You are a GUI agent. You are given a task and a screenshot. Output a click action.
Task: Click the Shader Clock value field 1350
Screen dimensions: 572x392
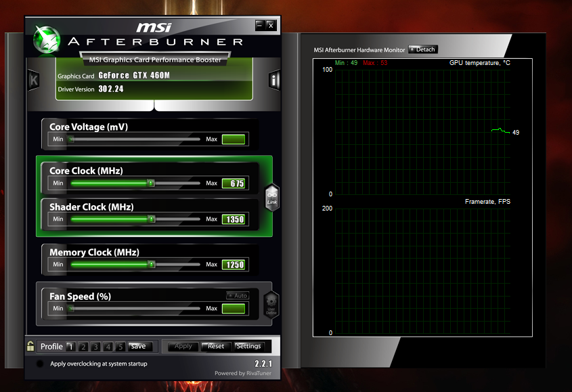click(x=234, y=219)
